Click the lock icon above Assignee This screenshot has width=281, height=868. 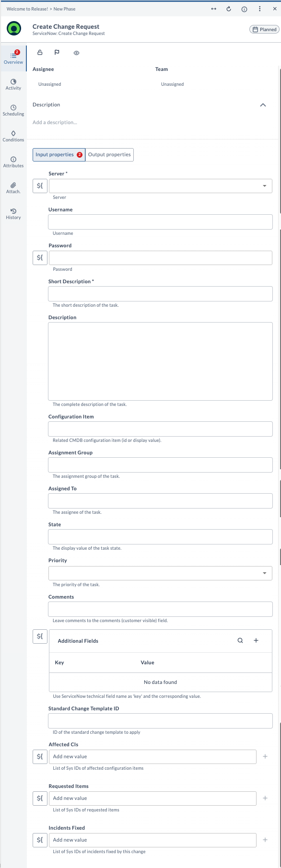40,52
